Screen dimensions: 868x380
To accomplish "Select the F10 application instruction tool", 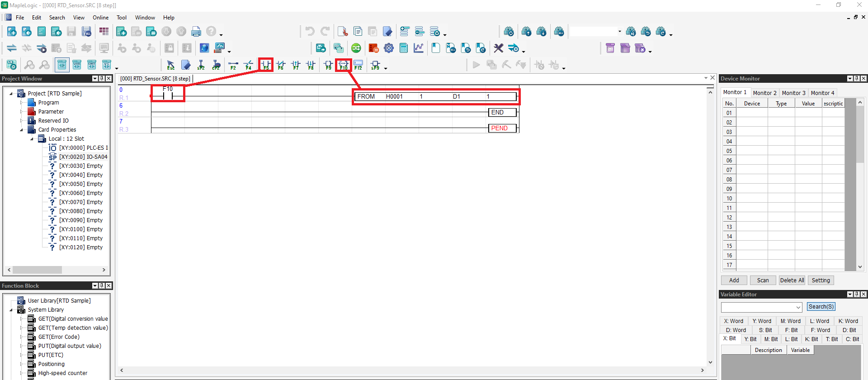I will pyautogui.click(x=344, y=65).
